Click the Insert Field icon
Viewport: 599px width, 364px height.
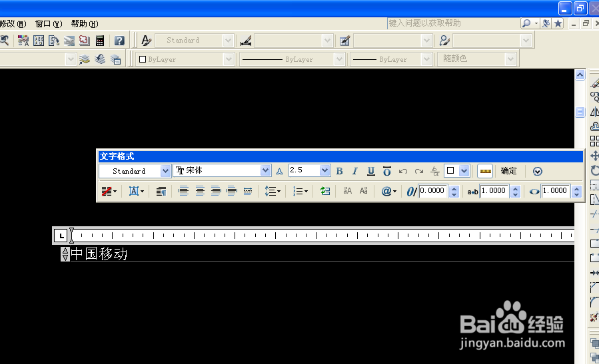tap(325, 191)
